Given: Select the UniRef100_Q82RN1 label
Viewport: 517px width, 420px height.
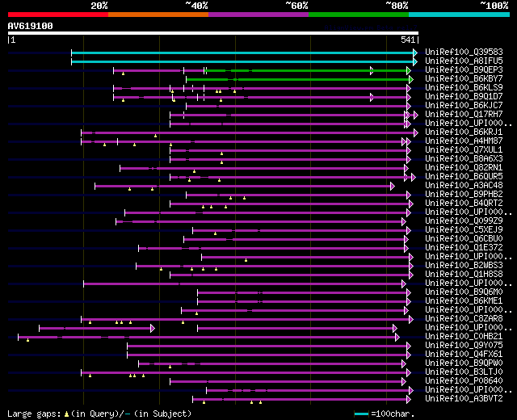Looking at the screenshot, I should [x=464, y=168].
